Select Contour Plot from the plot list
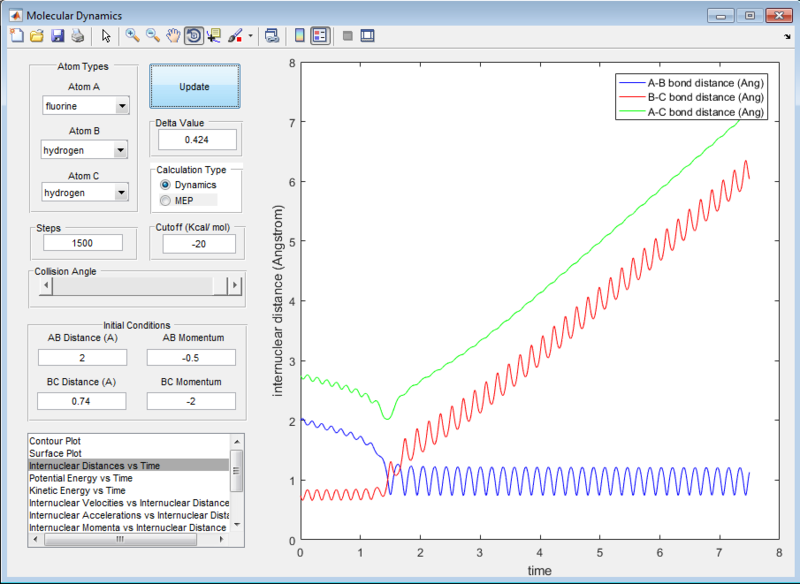The height and width of the screenshot is (584, 800). click(56, 441)
